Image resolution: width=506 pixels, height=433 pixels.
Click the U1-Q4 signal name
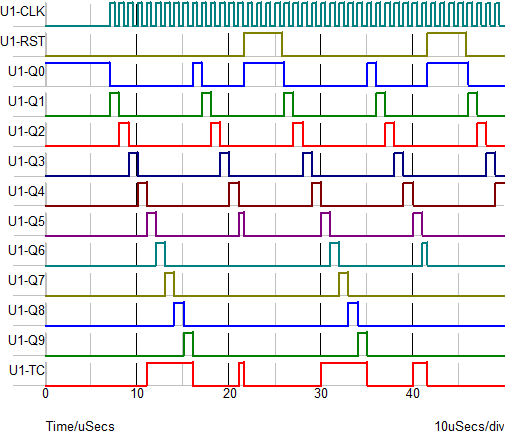pos(26,191)
